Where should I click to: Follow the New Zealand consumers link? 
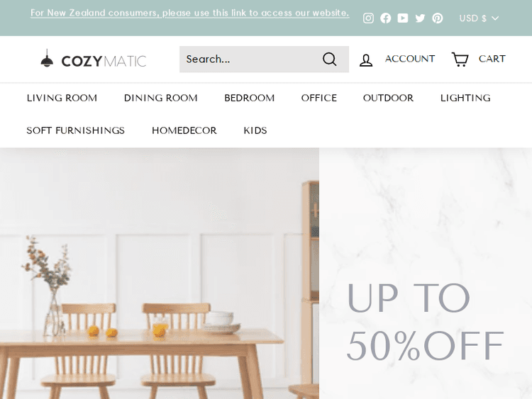pos(189,13)
